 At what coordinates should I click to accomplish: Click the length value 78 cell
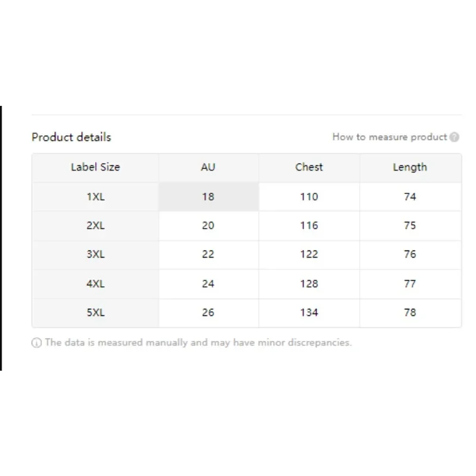(410, 313)
